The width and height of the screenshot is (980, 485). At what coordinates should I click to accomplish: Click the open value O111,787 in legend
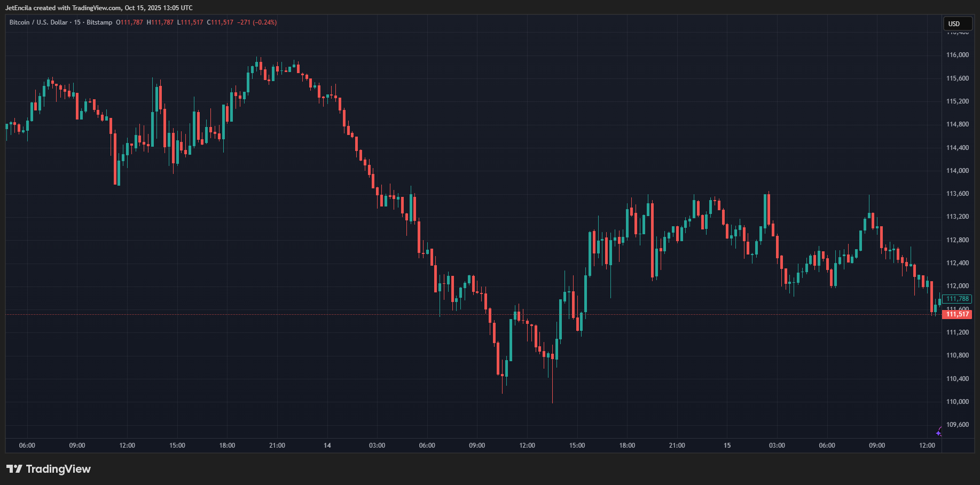(129, 22)
